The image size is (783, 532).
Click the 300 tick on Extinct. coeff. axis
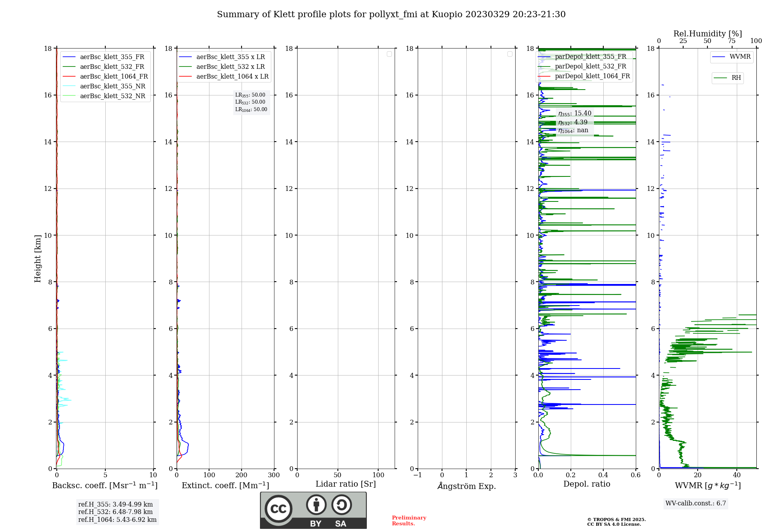[274, 475]
